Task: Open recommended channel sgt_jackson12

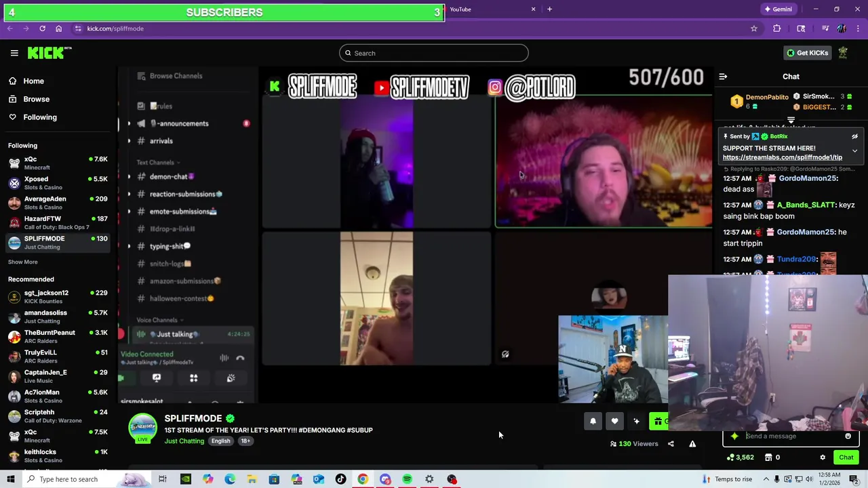Action: coord(58,296)
